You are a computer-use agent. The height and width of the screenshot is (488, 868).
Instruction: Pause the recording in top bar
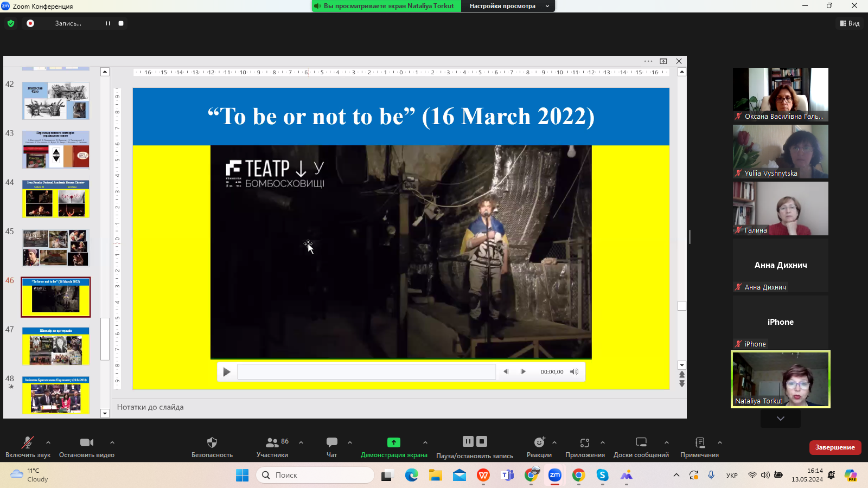click(107, 23)
